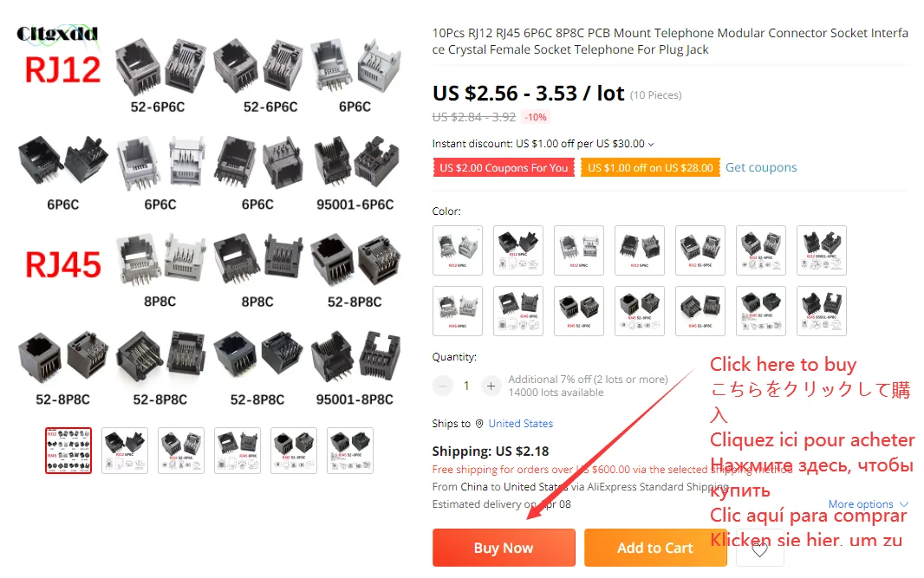
Task: Select US $2.00 Coupons For You tag
Action: coord(504,168)
